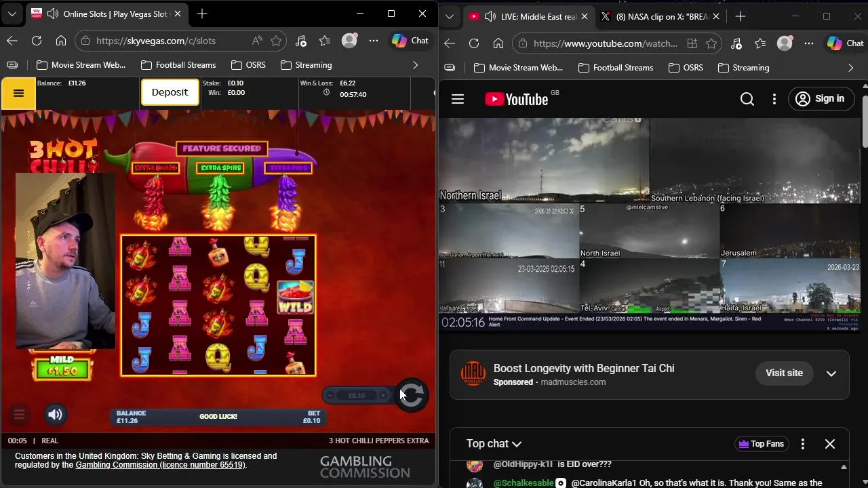
Task: Open Copilot Chat in YouTube window
Action: pyautogui.click(x=846, y=43)
